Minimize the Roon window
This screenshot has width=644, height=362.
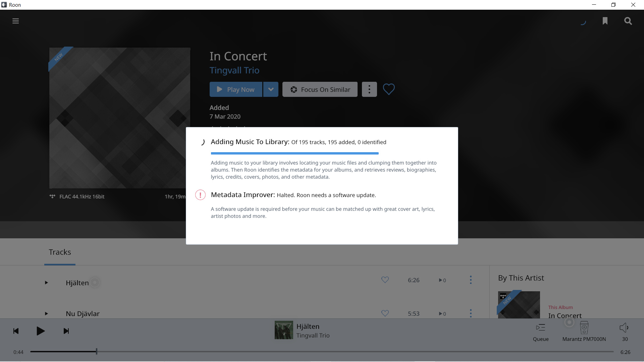pos(594,5)
